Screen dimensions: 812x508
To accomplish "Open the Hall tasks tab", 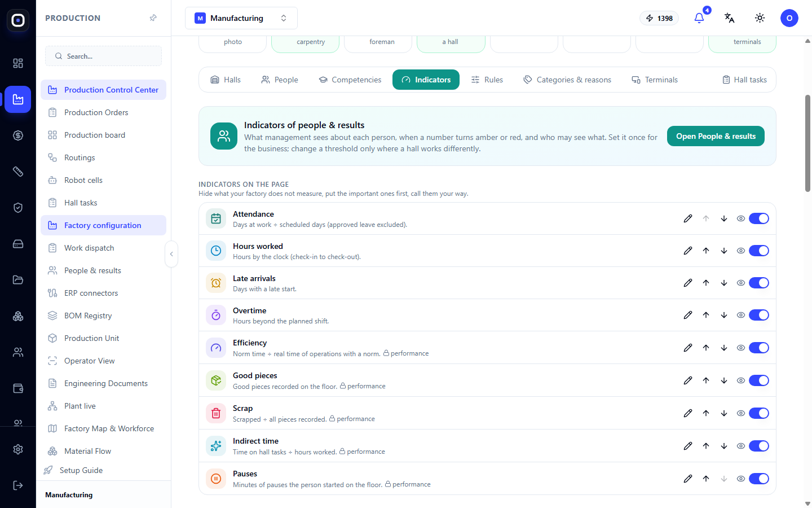I will 744,80.
